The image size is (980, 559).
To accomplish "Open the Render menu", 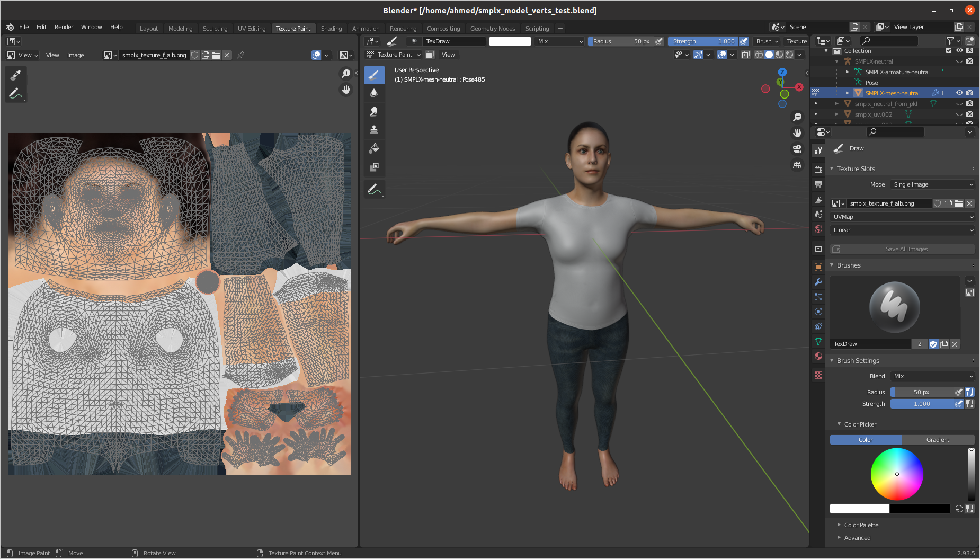I will (64, 27).
